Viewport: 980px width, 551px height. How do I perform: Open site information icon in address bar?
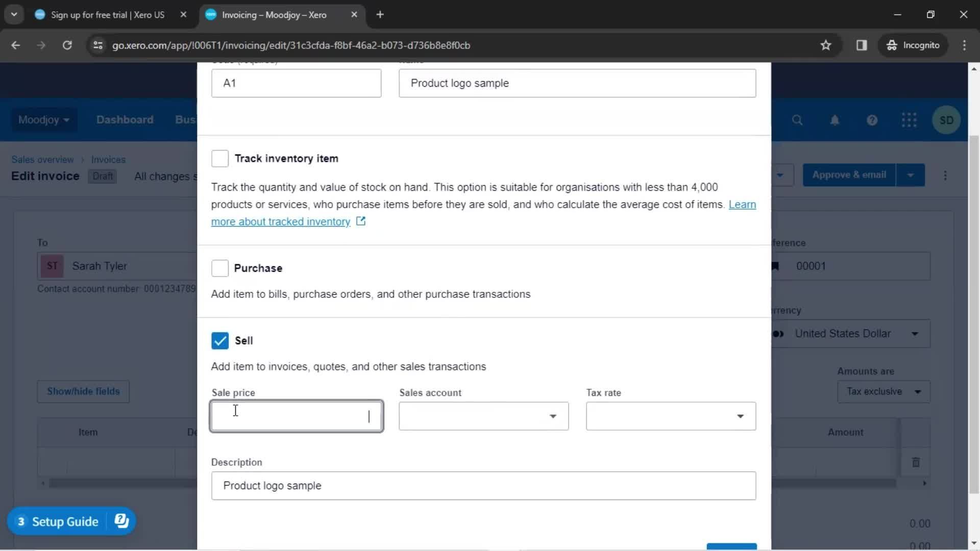click(x=97, y=45)
